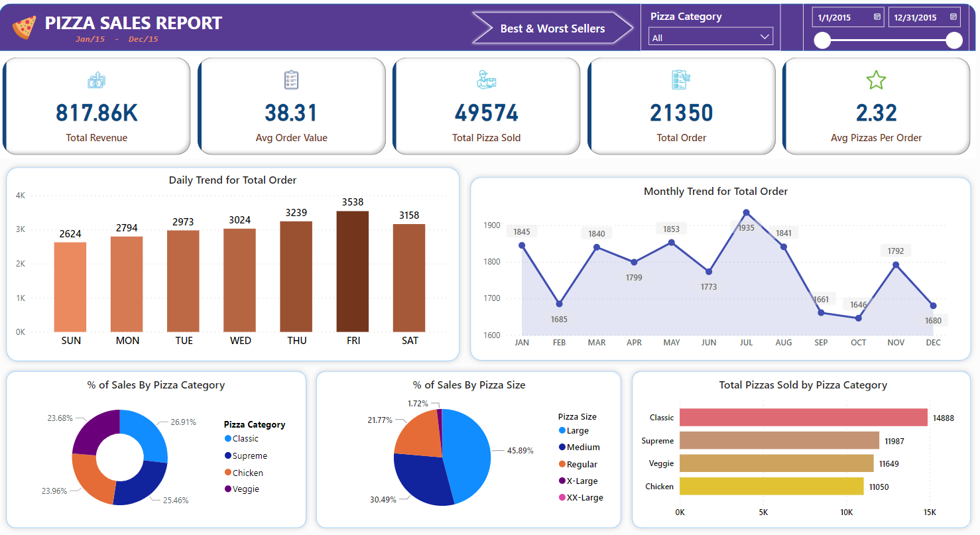Viewport: 980px width, 535px height.
Task: Click the Pizza Category dropdown chevron arrow
Action: tap(765, 38)
